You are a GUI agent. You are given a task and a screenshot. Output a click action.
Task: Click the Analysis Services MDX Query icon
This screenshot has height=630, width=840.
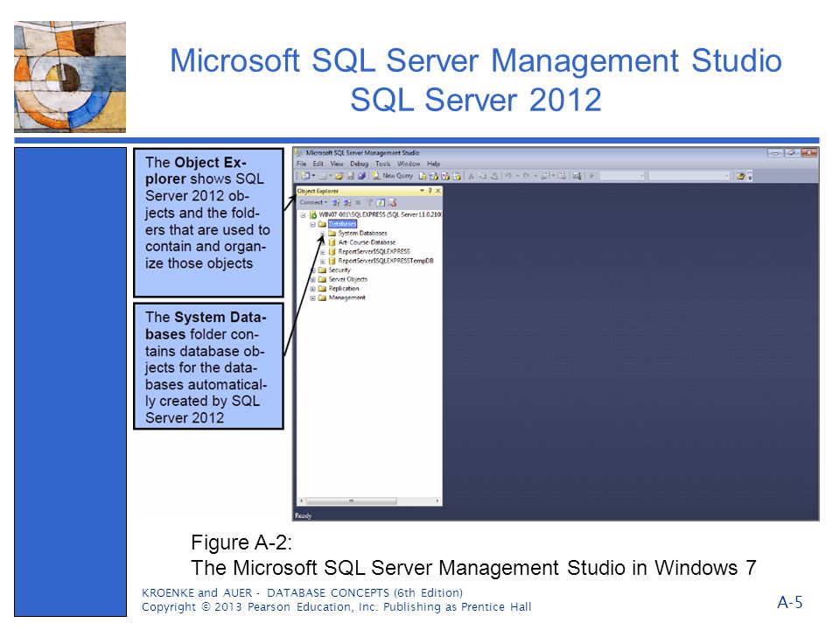(x=434, y=176)
